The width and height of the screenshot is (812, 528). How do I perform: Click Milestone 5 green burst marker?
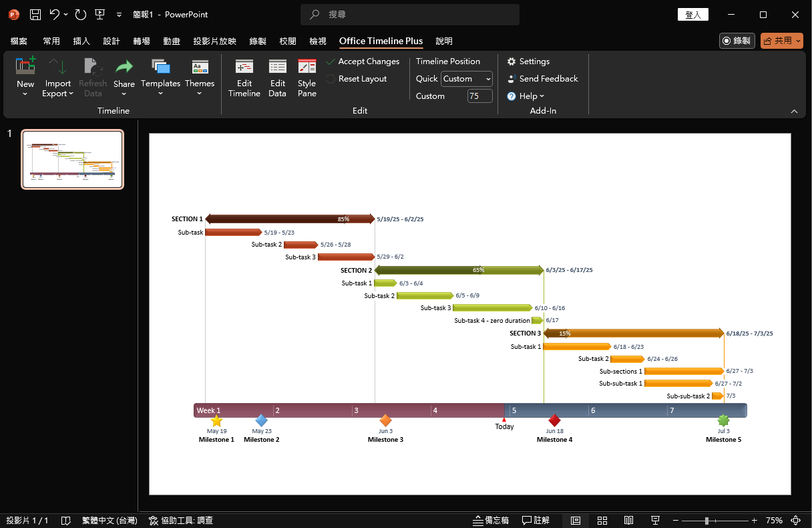(x=723, y=420)
